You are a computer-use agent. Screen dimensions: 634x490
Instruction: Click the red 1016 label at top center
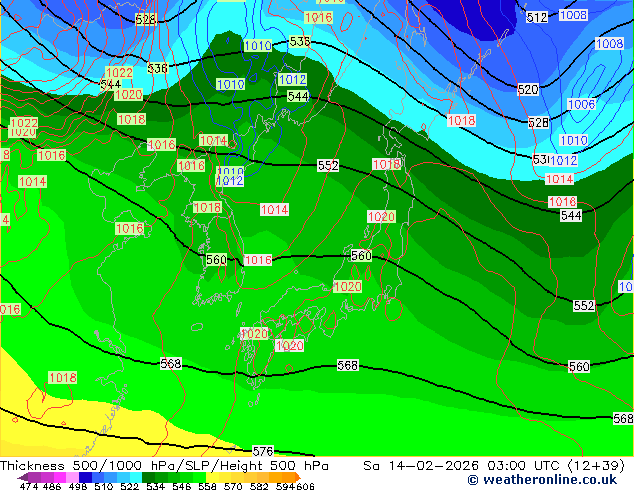coord(318,17)
